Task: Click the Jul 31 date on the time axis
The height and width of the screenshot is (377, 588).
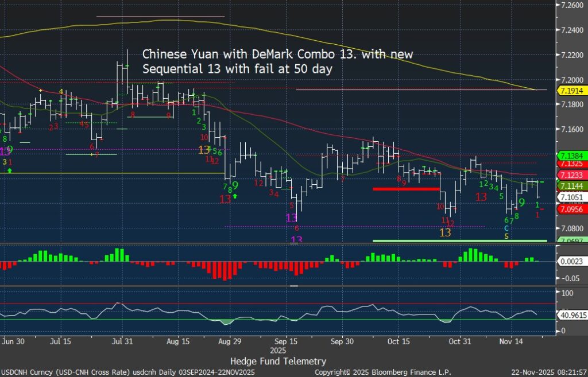Action: pos(121,340)
